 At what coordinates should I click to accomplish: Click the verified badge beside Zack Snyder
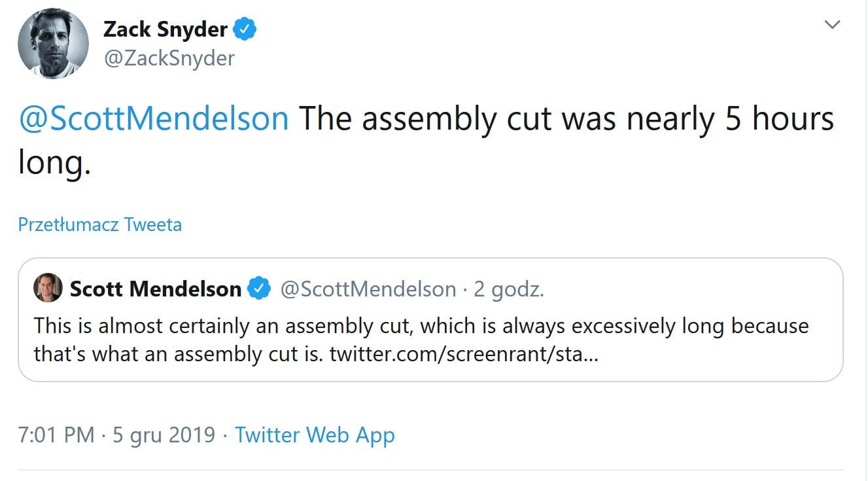point(245,29)
